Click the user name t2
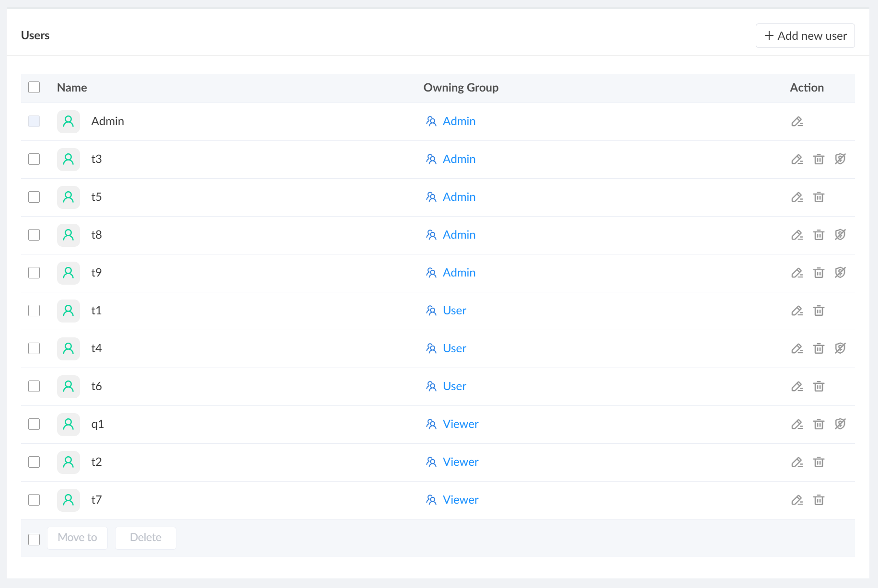Image resolution: width=878 pixels, height=588 pixels. (96, 462)
